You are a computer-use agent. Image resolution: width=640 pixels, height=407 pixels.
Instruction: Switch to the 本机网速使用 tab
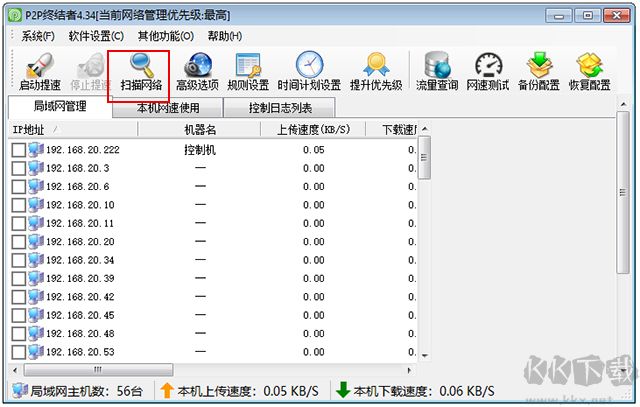(x=166, y=108)
